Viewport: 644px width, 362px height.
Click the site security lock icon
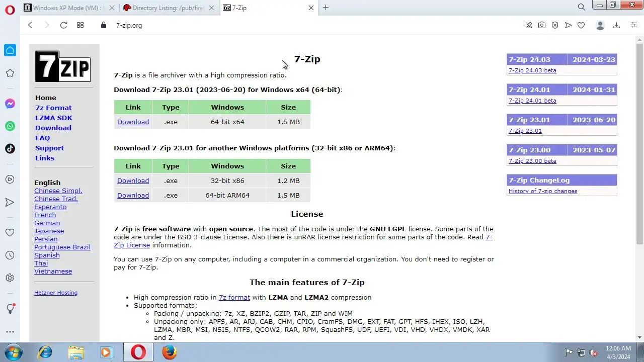104,25
